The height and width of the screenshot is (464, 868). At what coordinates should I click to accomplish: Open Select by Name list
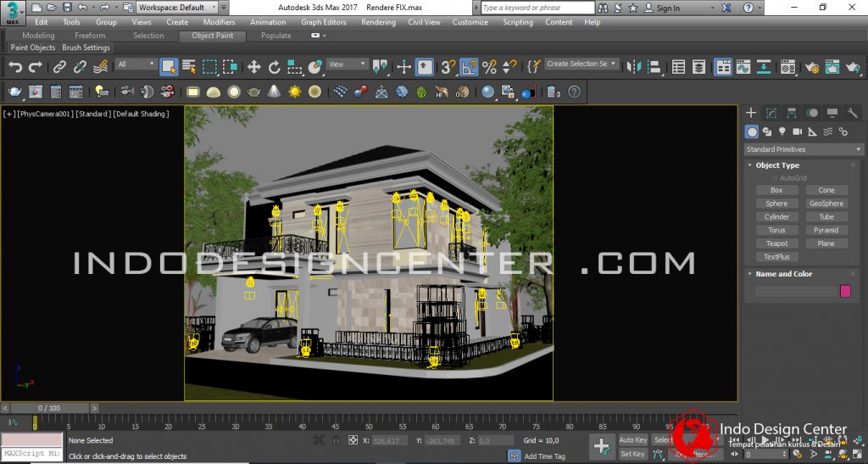pos(189,67)
